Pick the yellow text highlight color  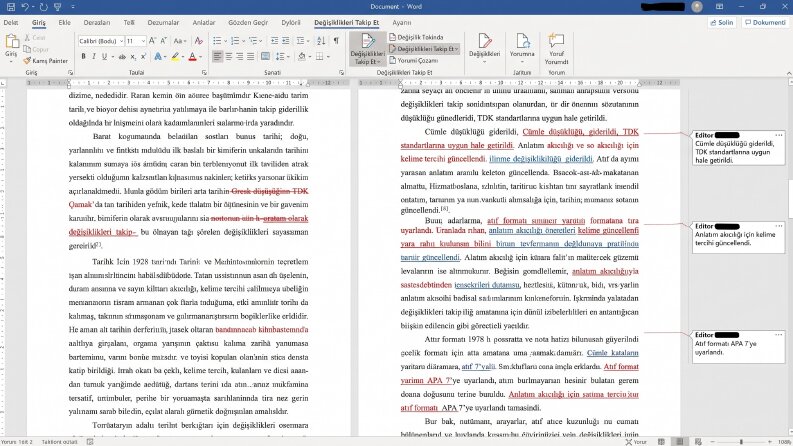point(175,57)
